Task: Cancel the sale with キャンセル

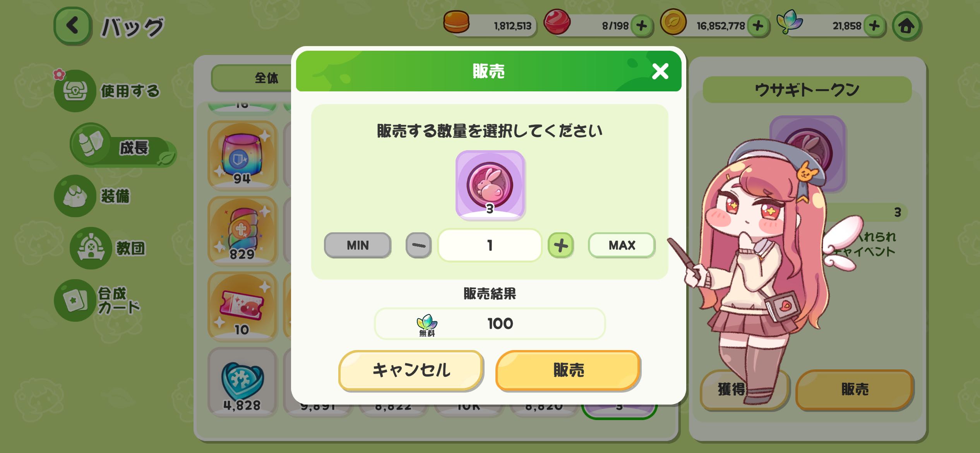Action: [411, 371]
